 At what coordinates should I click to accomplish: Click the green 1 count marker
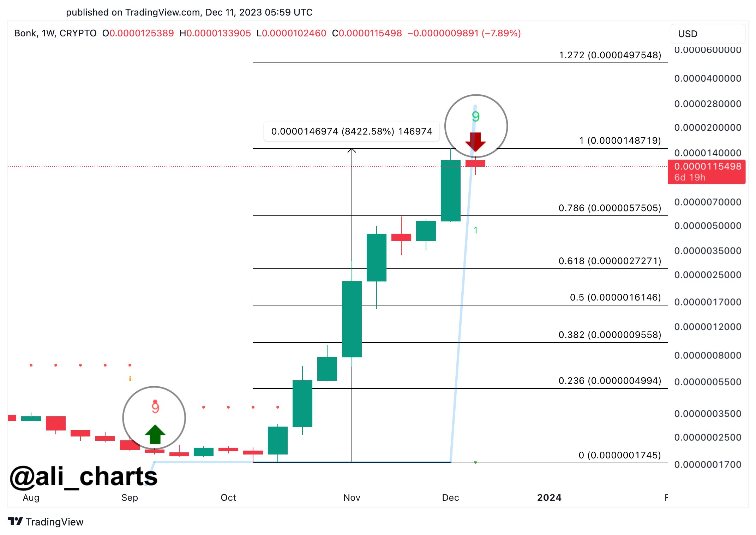[x=475, y=230]
